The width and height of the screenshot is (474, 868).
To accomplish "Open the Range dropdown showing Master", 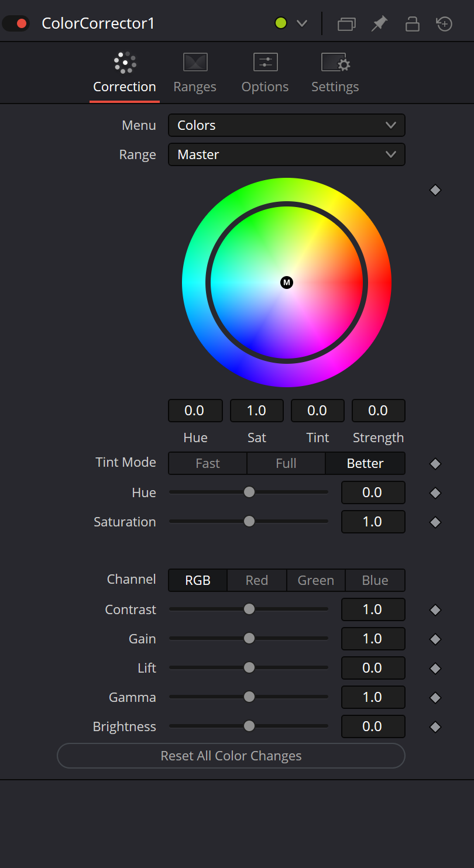I will pos(287,154).
